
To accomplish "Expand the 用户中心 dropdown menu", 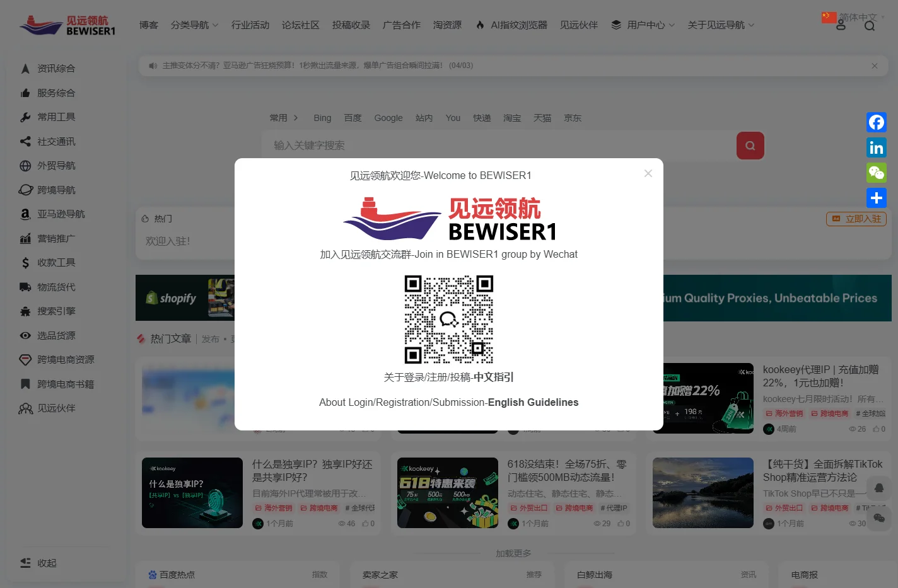I will tap(643, 25).
